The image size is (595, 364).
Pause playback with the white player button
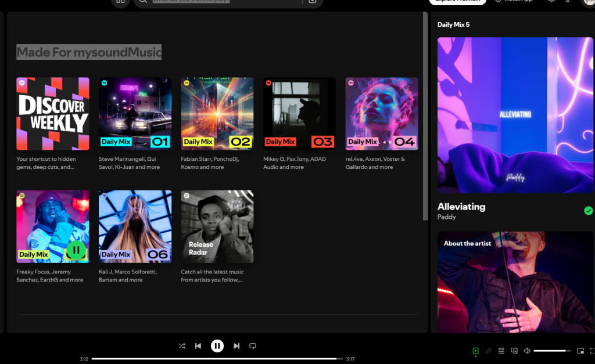(217, 346)
